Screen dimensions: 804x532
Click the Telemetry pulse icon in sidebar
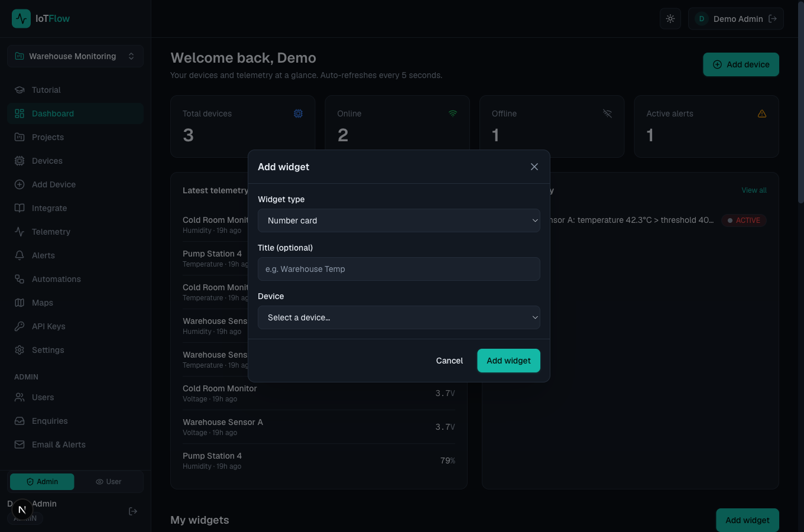click(20, 232)
